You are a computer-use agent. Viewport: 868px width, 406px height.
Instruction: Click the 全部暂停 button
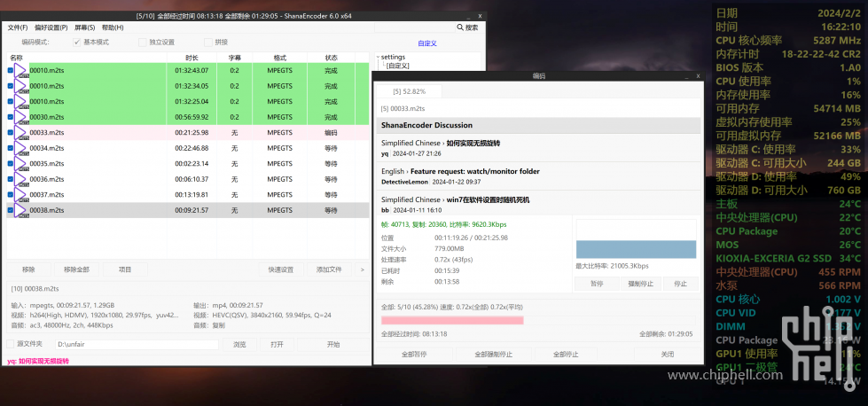click(413, 354)
